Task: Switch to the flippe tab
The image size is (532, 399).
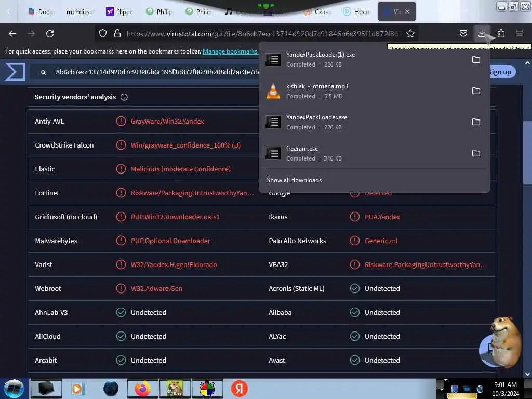Action: click(x=119, y=12)
